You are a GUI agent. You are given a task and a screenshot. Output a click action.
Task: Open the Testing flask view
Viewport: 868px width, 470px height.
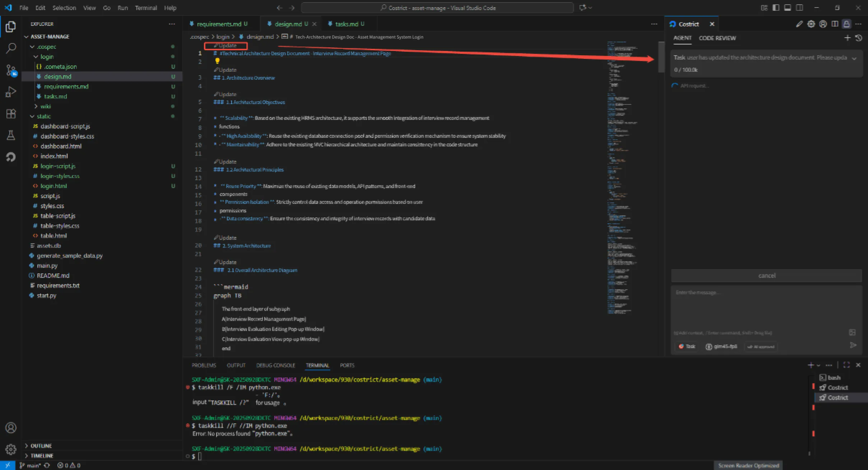pos(11,135)
